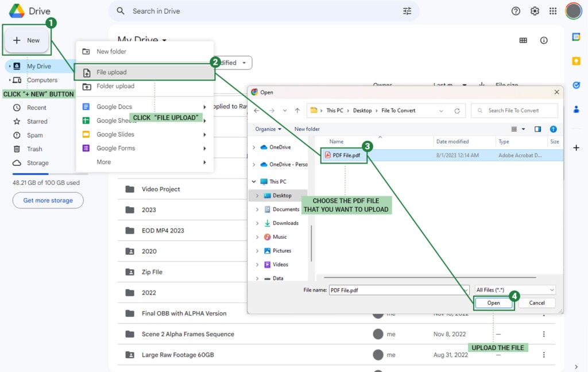Cancel the Open file dialog
Image resolution: width=588 pixels, height=372 pixels.
point(537,303)
